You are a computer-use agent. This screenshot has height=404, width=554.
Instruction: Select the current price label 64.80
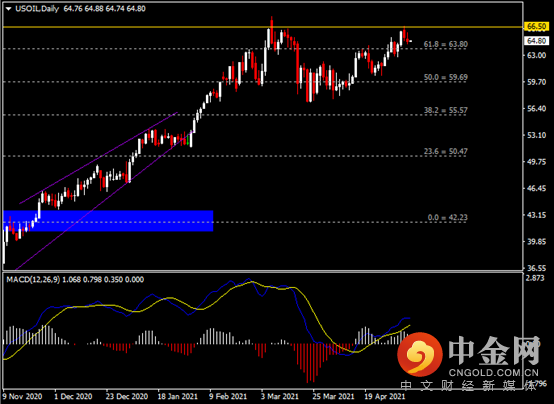click(x=536, y=41)
